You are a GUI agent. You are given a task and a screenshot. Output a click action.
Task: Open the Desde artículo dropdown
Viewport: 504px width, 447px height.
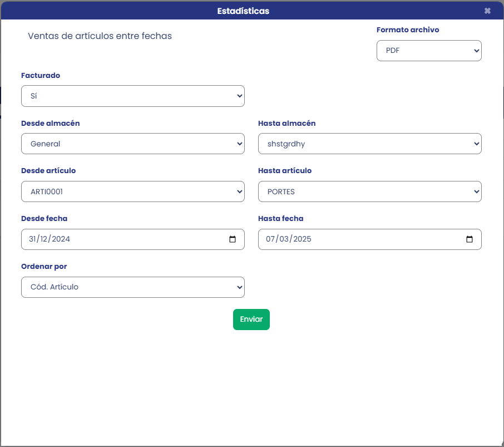pyautogui.click(x=132, y=191)
